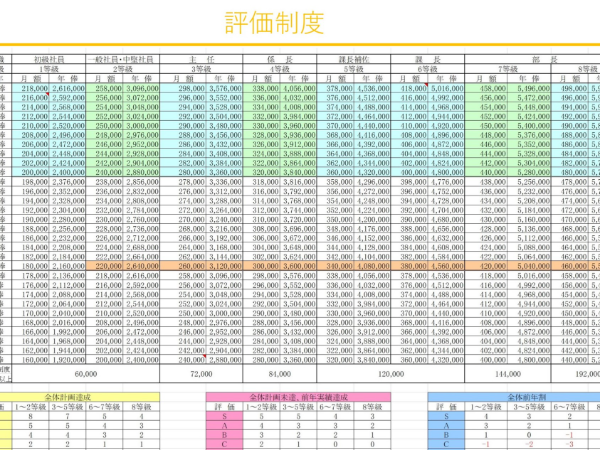Select orange highlighted cell 260,000
600x450 pixels.
pyautogui.click(x=183, y=266)
